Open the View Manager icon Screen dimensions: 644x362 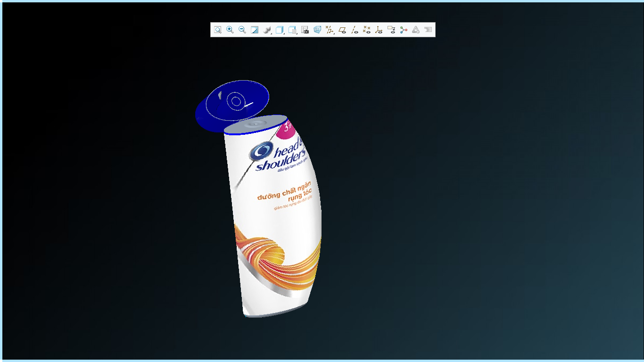293,30
